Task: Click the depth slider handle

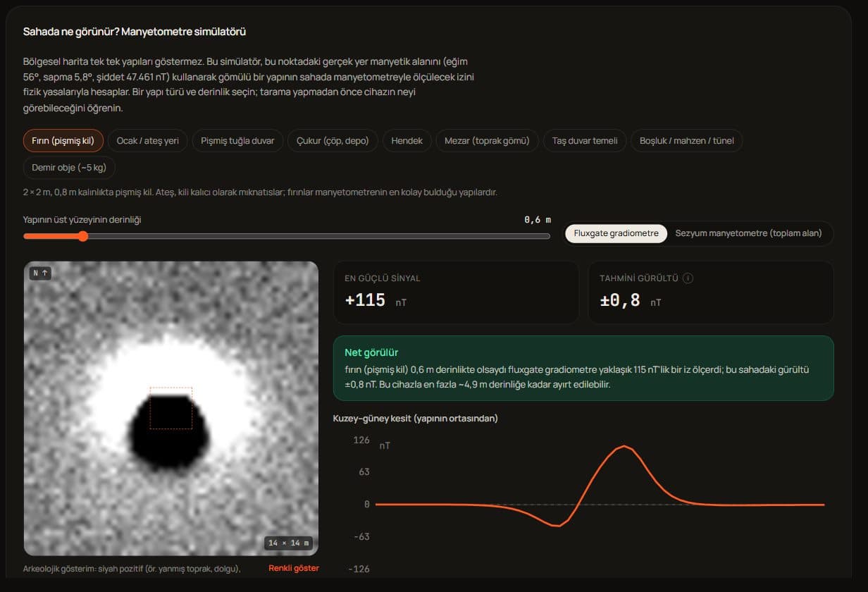Action: point(83,236)
